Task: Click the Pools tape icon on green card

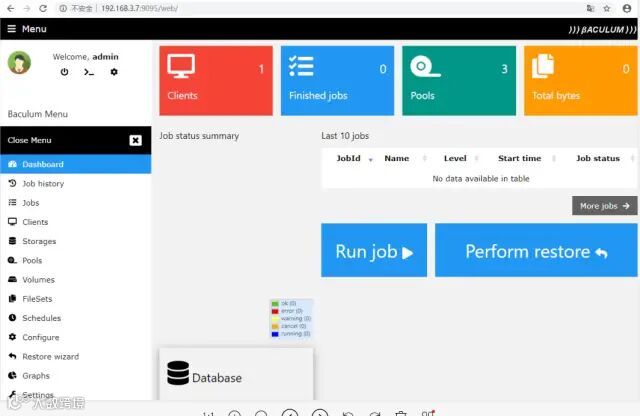Action: pyautogui.click(x=425, y=66)
